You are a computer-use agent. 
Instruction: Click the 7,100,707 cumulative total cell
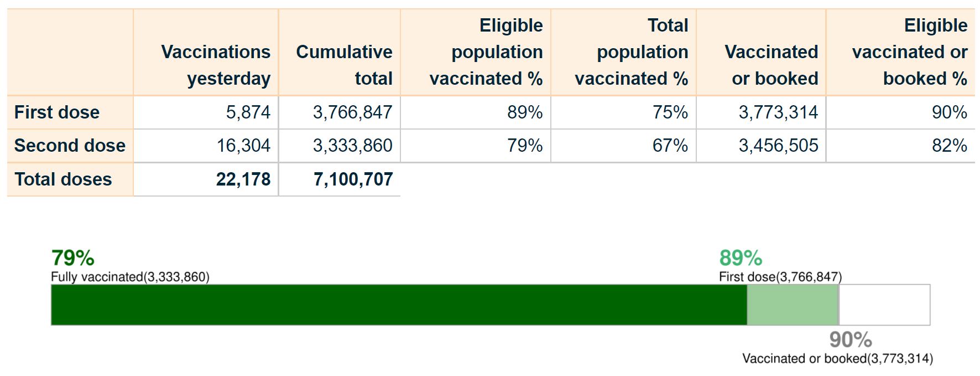click(x=353, y=179)
